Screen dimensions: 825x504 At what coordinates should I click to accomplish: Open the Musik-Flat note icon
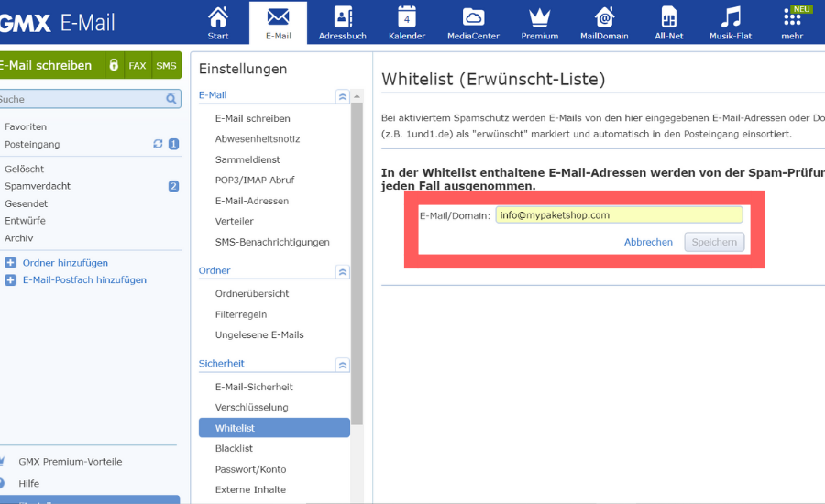click(730, 17)
